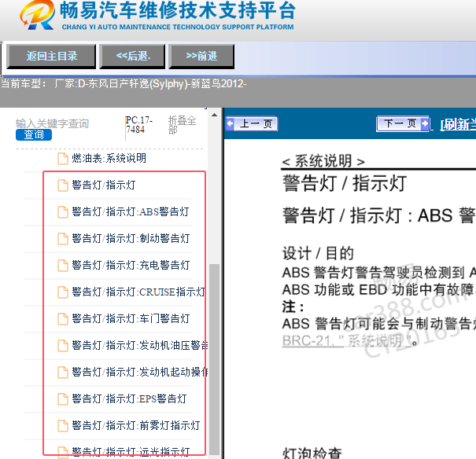This screenshot has width=476, height=459.
Task: Click the blue 查询 search button
Action: pos(34,134)
